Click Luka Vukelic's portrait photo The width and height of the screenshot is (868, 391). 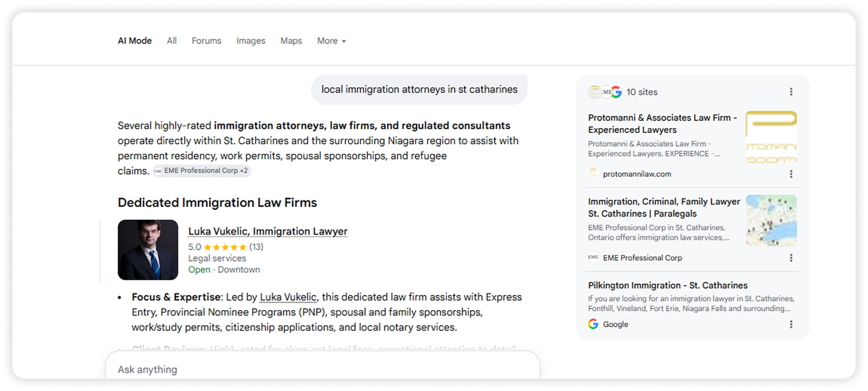148,250
